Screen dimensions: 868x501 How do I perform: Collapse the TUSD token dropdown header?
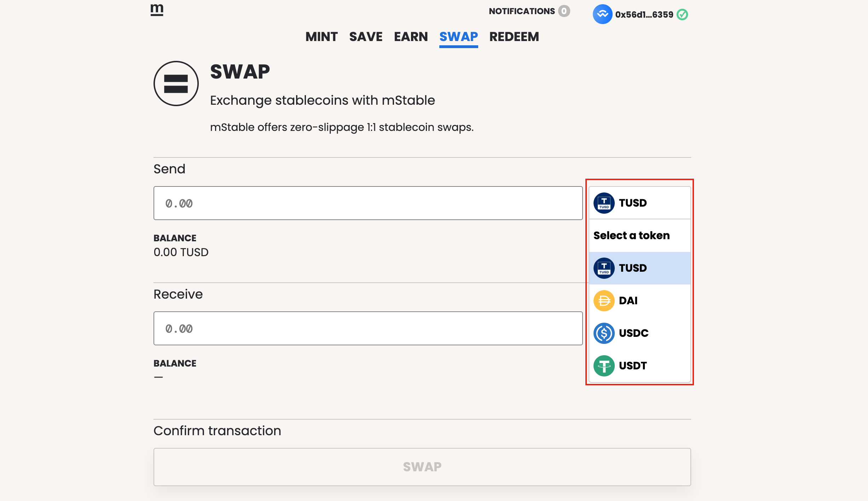click(640, 203)
